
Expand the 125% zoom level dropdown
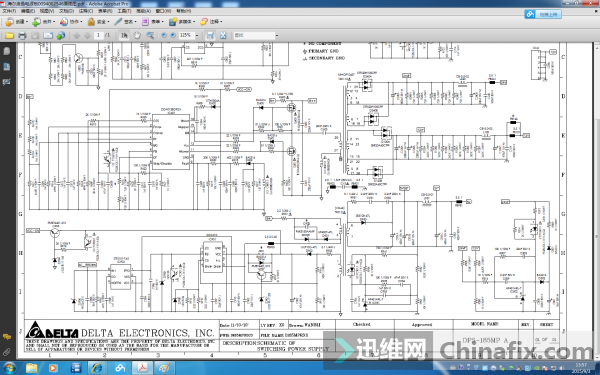click(x=197, y=35)
